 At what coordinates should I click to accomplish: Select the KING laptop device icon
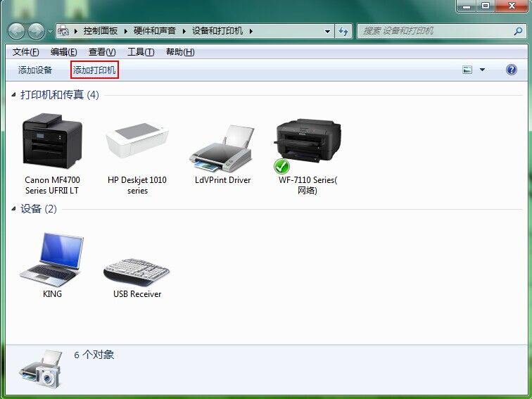pyautogui.click(x=52, y=260)
